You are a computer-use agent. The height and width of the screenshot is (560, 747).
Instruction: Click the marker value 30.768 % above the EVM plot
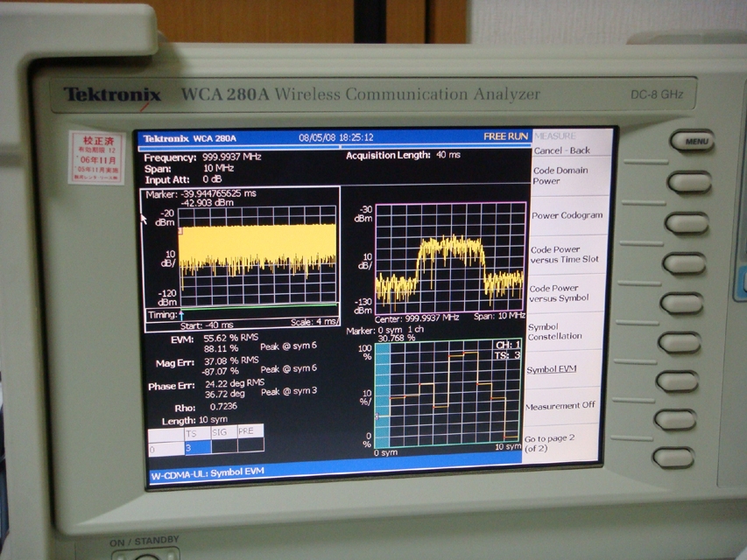397,338
